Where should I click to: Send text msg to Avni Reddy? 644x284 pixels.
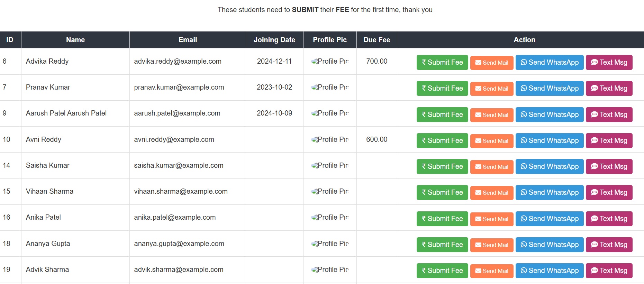[x=609, y=140]
